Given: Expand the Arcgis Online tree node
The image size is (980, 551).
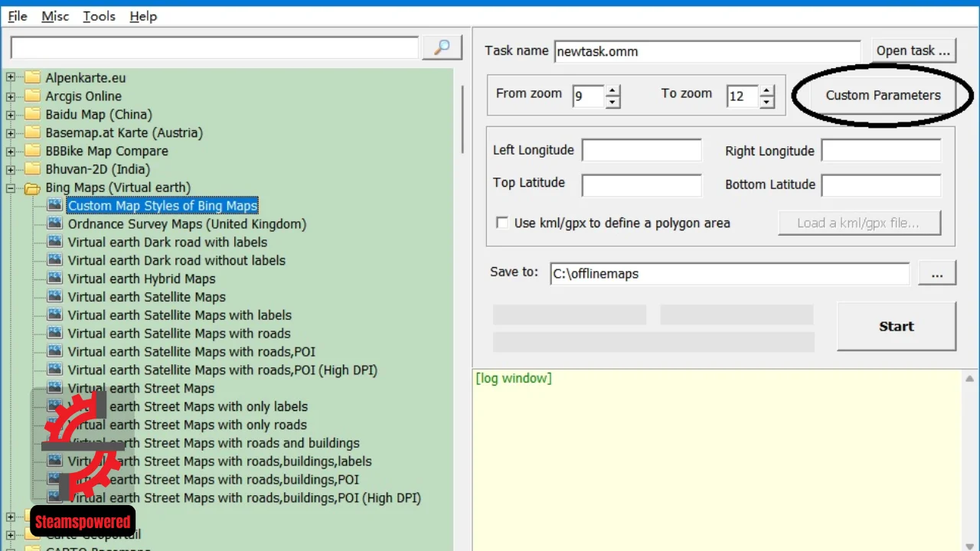Looking at the screenshot, I should [x=11, y=96].
